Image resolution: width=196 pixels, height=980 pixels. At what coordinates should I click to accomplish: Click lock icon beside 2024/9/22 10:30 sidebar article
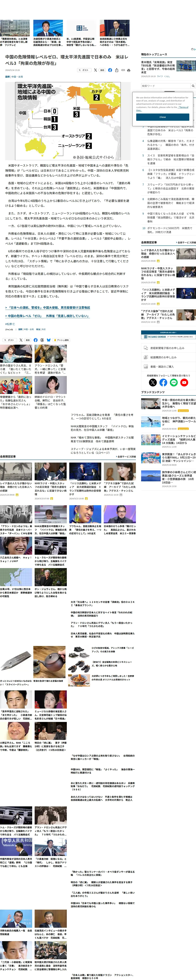click(x=158, y=322)
